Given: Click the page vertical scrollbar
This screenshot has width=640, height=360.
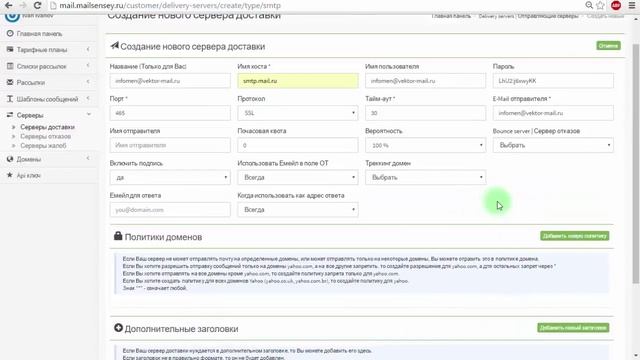Looking at the screenshot, I should tap(636, 163).
